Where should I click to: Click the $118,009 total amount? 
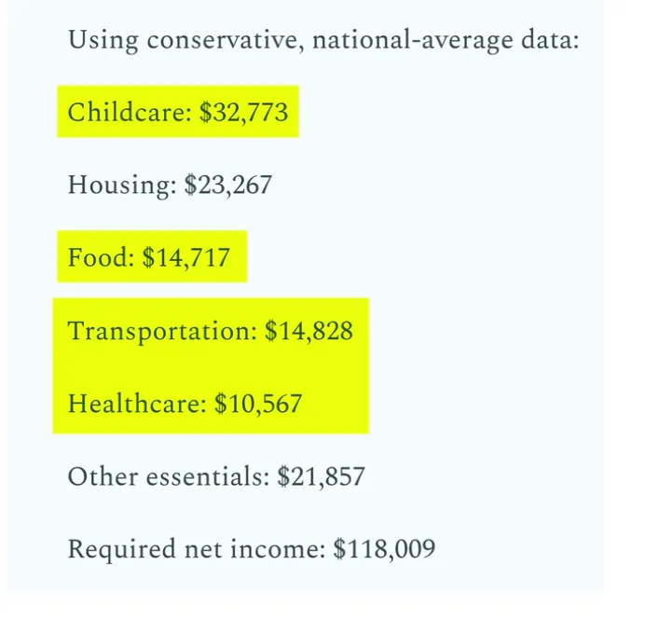coord(384,549)
